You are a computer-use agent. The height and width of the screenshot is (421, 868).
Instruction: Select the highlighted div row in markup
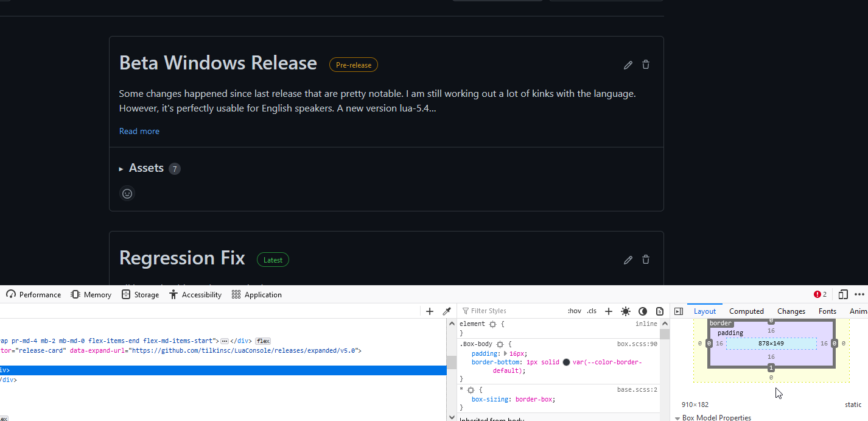click(x=223, y=370)
